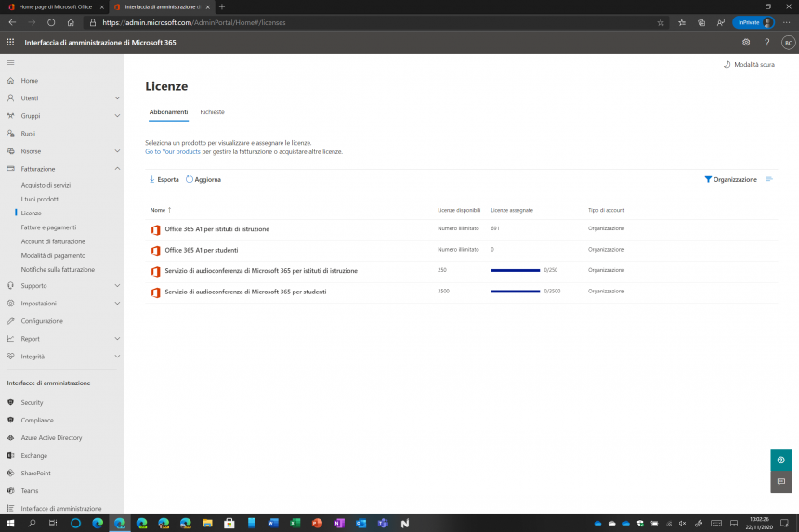Screen dimensions: 799x532
Task: Open Excel from the taskbar
Action: (295, 523)
